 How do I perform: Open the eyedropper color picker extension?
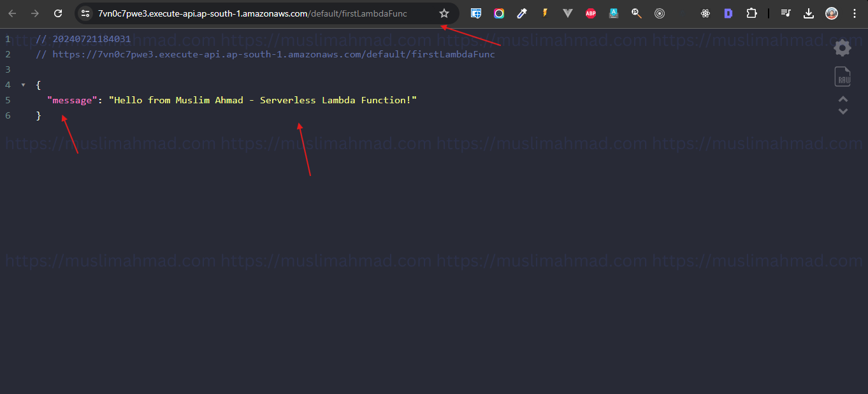point(522,13)
